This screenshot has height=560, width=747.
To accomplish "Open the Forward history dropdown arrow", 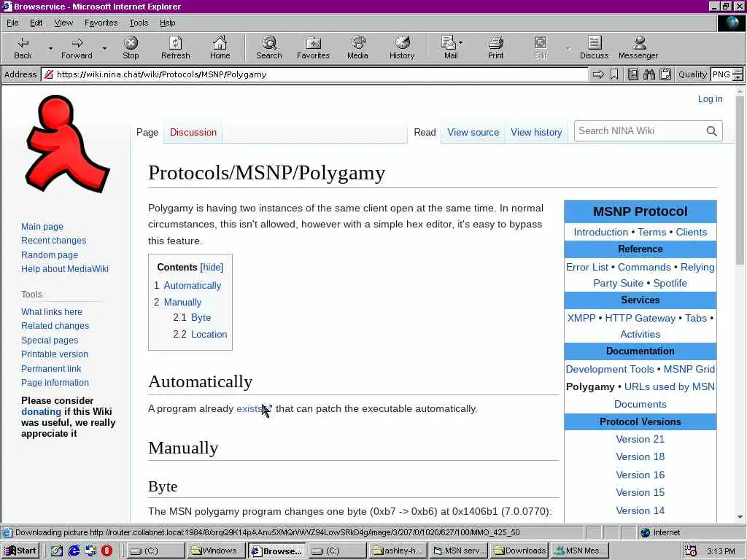I will (104, 48).
